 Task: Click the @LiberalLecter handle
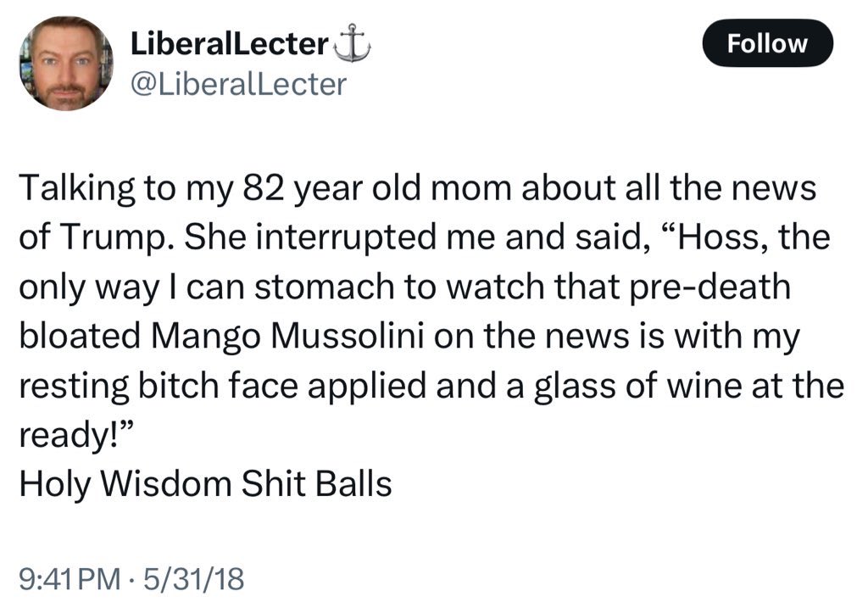tap(238, 83)
